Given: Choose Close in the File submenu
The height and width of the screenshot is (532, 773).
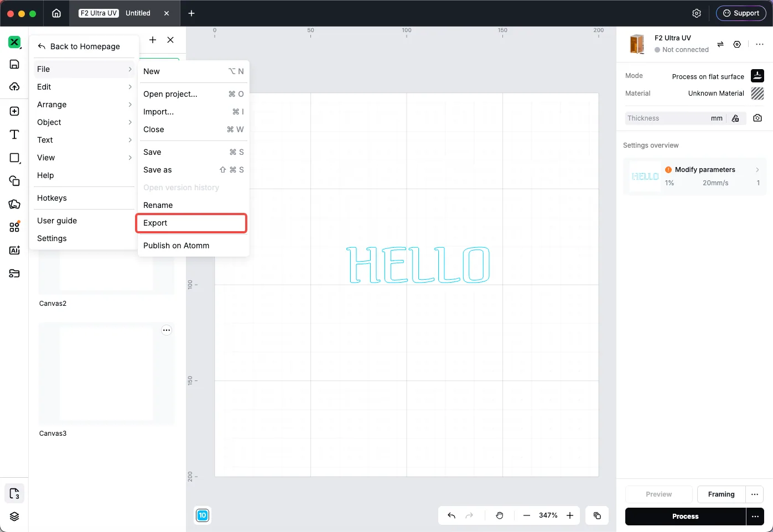Looking at the screenshot, I should (193, 129).
